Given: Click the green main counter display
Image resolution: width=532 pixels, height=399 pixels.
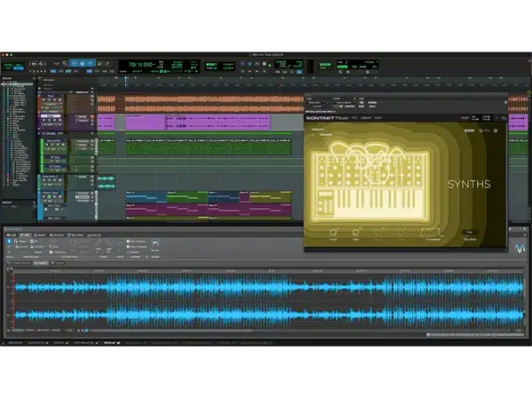Looking at the screenshot, I should (x=141, y=65).
